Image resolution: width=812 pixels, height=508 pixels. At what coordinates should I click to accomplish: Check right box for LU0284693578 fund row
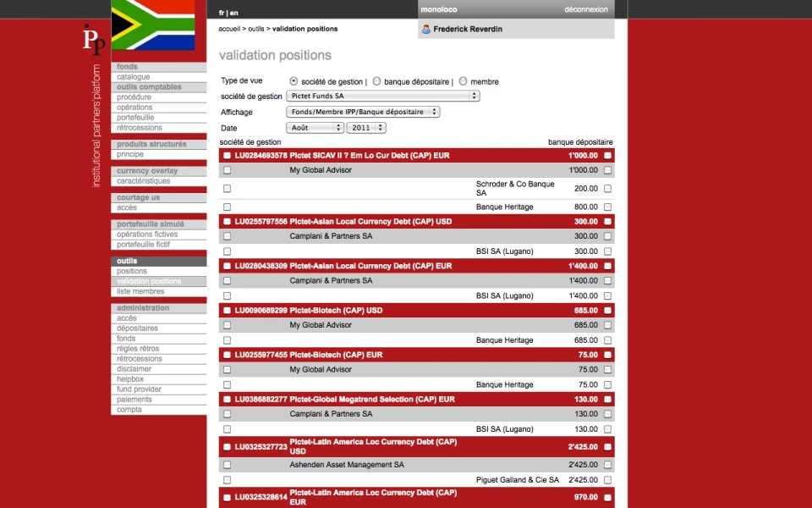click(607, 156)
